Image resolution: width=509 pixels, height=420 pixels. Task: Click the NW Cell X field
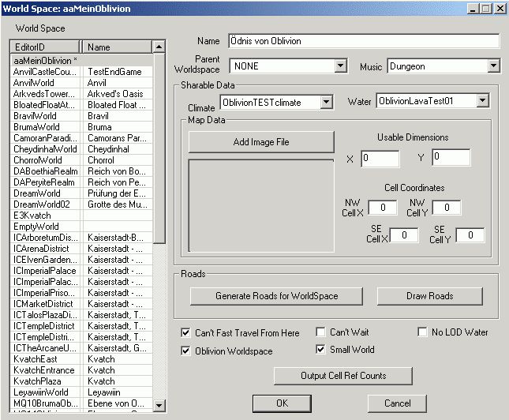tap(383, 208)
